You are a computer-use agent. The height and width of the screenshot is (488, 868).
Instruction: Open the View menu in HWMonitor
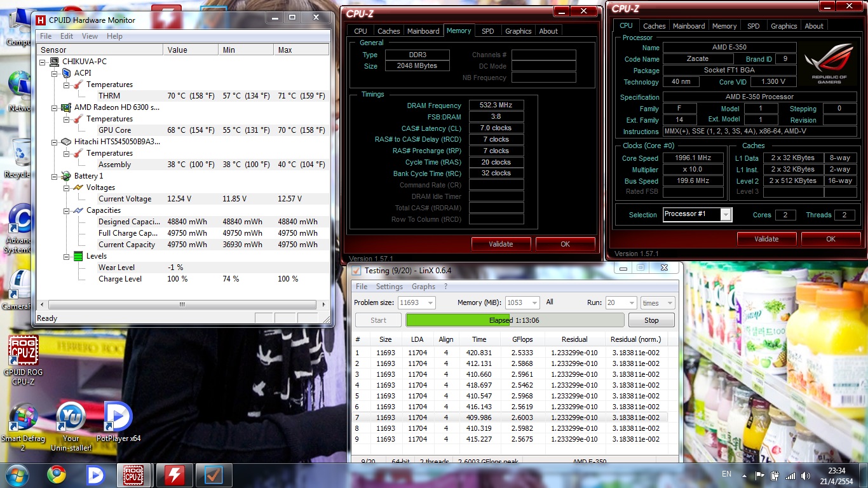pyautogui.click(x=90, y=36)
